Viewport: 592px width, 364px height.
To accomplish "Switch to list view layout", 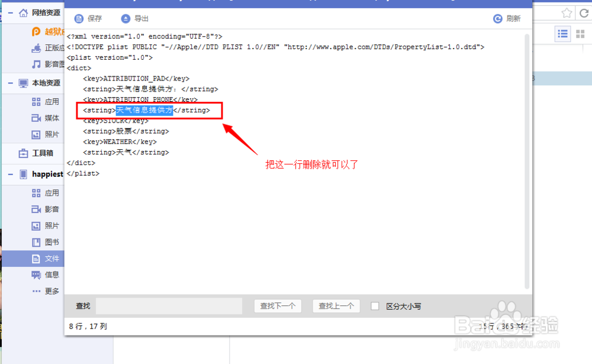I will point(562,34).
